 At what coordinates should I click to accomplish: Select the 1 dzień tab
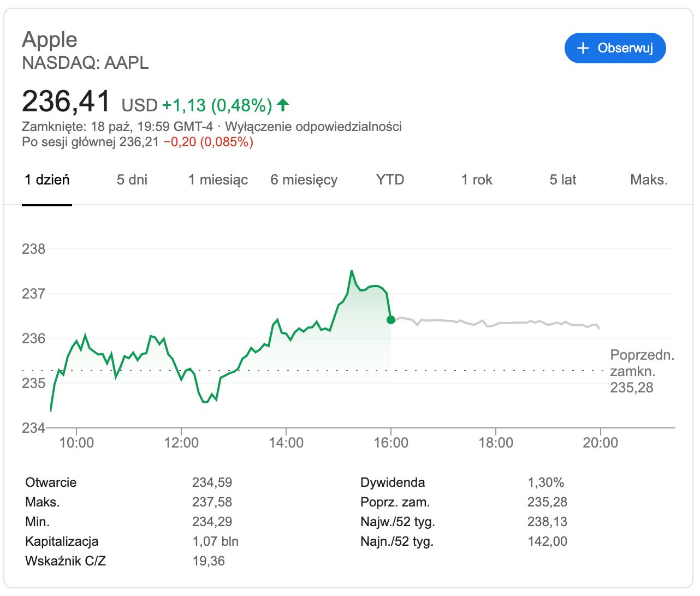[x=47, y=180]
